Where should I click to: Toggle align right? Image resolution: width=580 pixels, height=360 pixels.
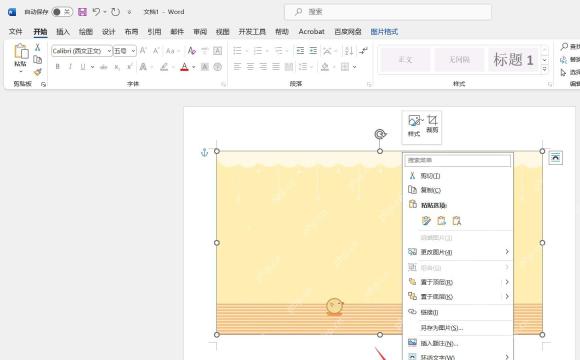[263, 67]
